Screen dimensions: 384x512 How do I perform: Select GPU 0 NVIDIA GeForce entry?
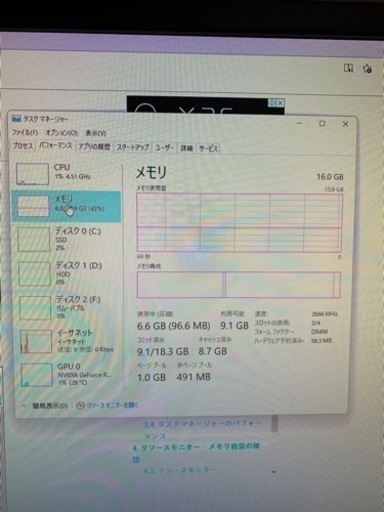pos(66,375)
